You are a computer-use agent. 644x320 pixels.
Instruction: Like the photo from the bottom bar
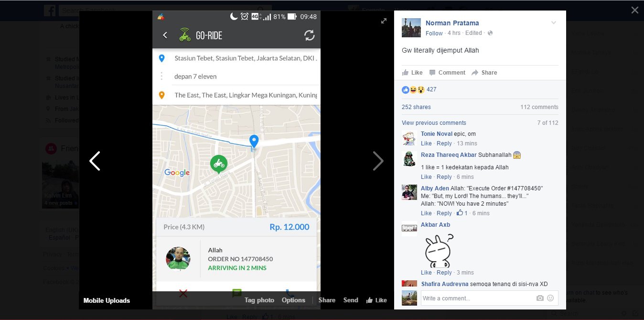point(376,300)
